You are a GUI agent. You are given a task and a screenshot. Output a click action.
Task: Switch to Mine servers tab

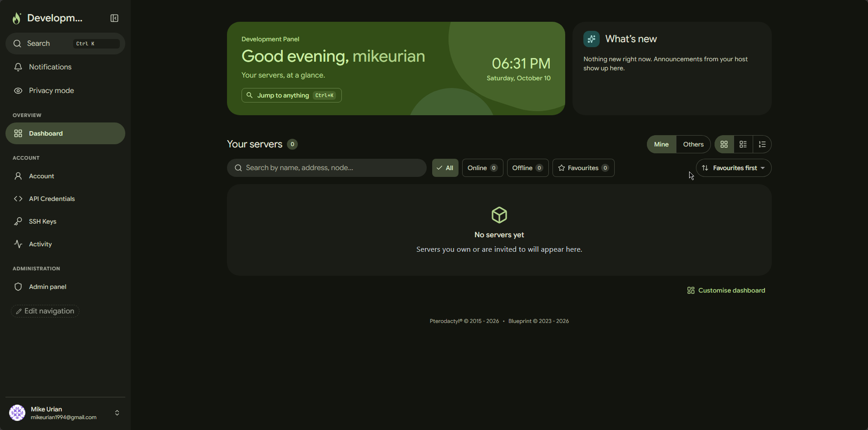point(661,144)
